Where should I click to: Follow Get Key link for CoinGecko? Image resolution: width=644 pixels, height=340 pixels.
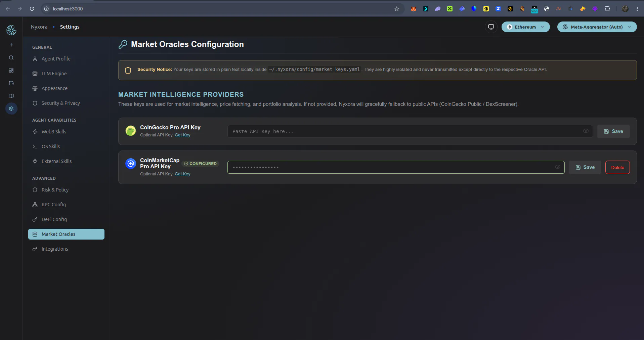182,135
